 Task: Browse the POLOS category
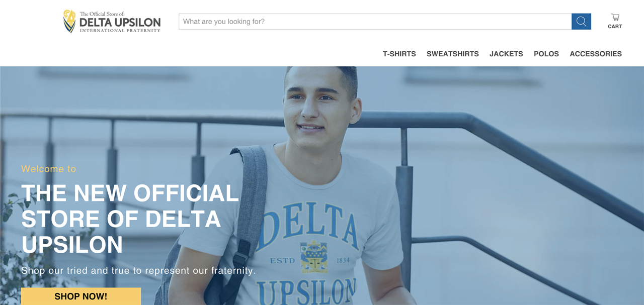point(546,54)
